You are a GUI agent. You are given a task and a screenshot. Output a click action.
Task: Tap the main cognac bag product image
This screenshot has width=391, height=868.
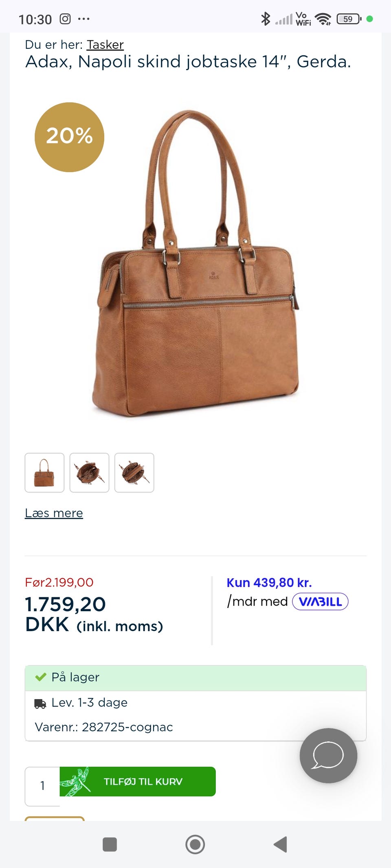click(196, 263)
